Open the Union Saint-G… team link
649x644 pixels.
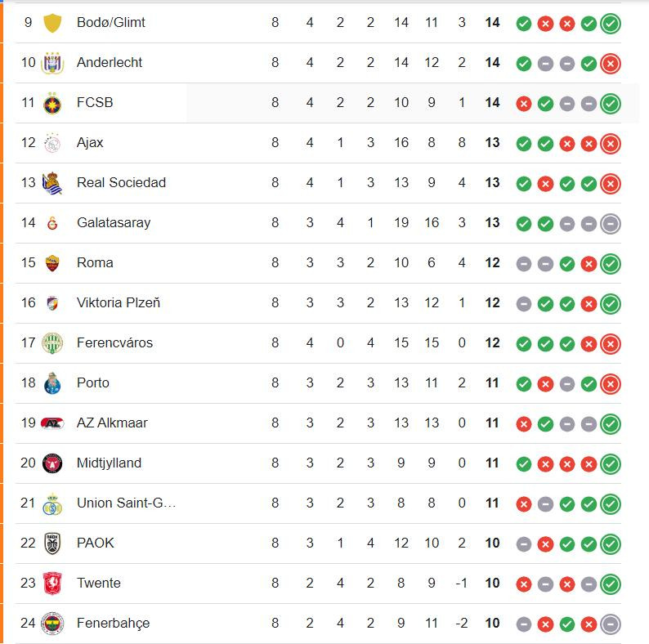point(126,503)
